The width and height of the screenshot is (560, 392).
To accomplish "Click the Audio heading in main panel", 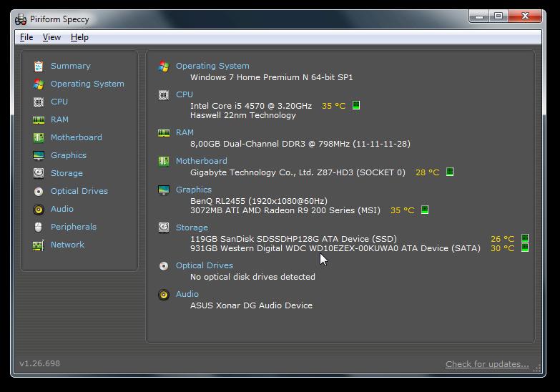I will (x=187, y=294).
